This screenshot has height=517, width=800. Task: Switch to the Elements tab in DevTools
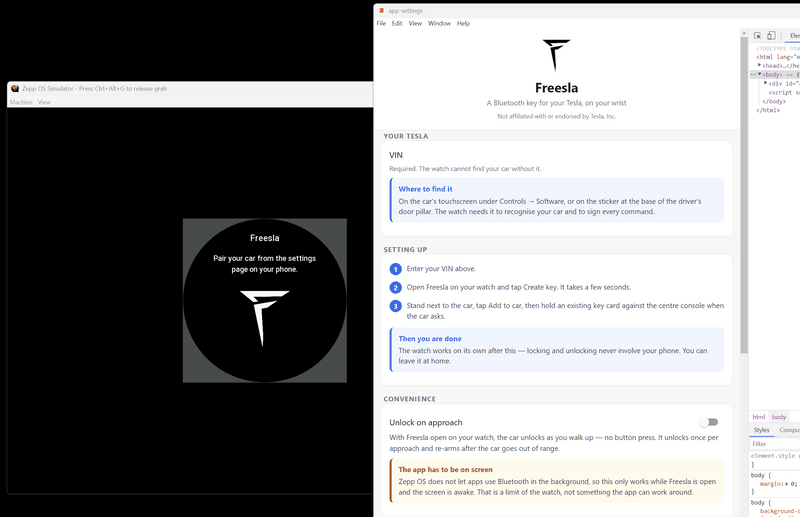(794, 35)
